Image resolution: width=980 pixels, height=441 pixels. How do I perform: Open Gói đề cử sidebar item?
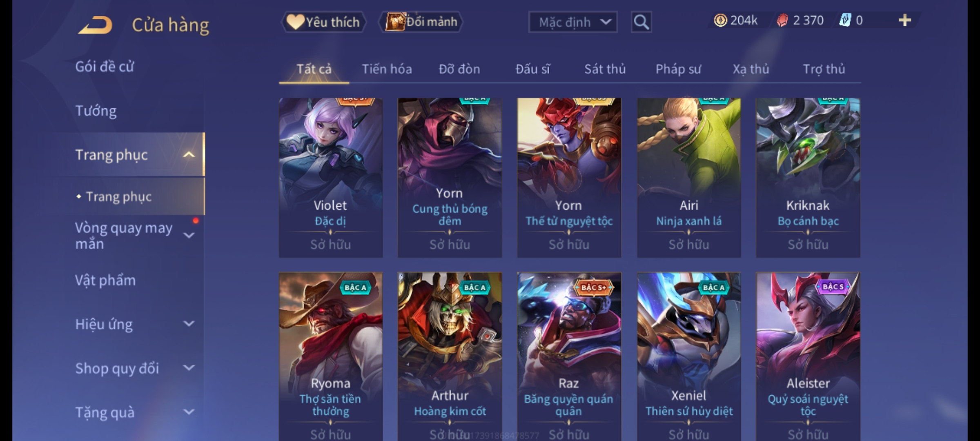[105, 67]
